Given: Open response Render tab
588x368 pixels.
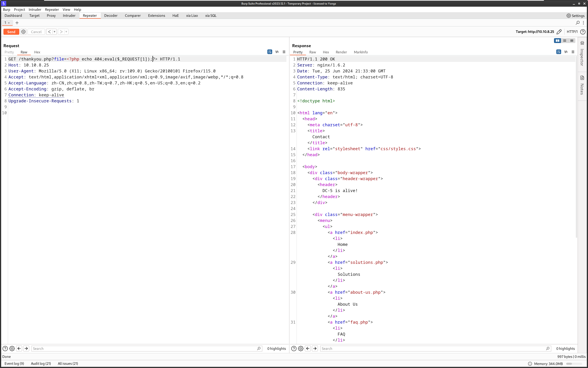Looking at the screenshot, I should point(341,52).
